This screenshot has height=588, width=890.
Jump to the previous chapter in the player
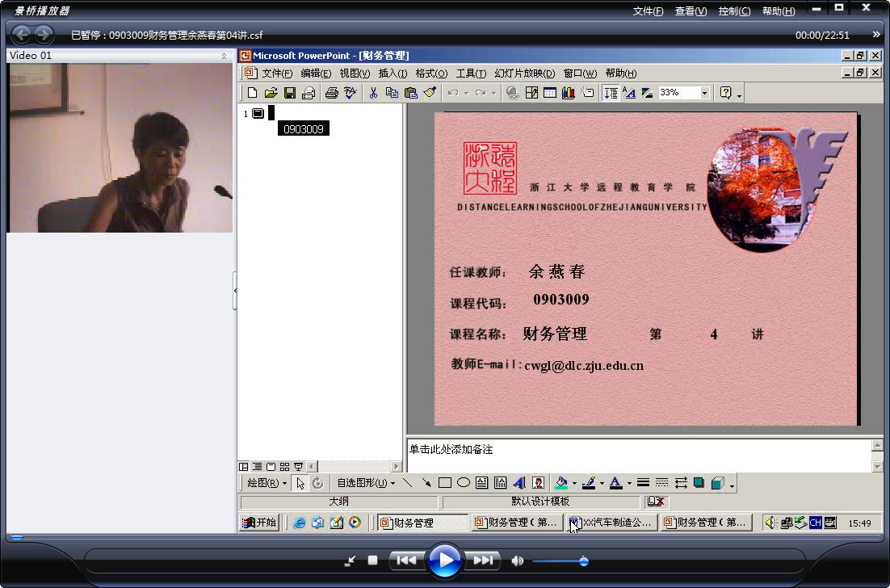click(406, 561)
